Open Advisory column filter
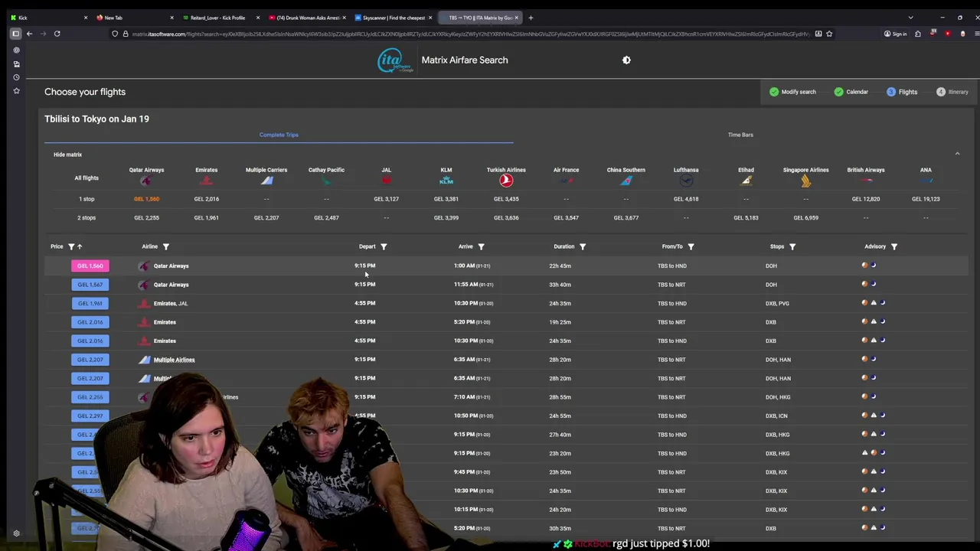 pyautogui.click(x=894, y=246)
